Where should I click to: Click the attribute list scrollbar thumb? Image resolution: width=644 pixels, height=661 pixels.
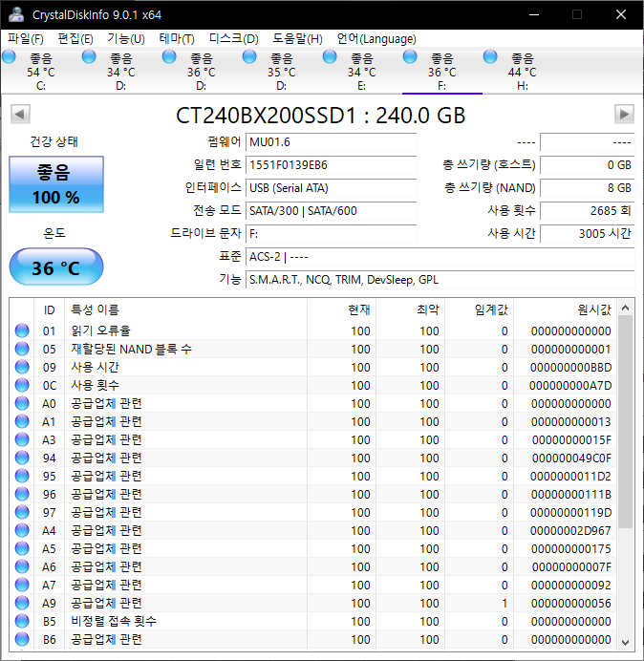(x=626, y=421)
